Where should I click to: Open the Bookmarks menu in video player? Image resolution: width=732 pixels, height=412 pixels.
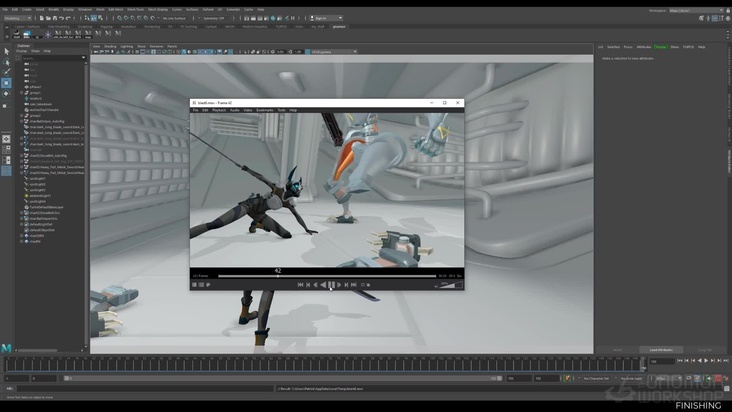(265, 110)
